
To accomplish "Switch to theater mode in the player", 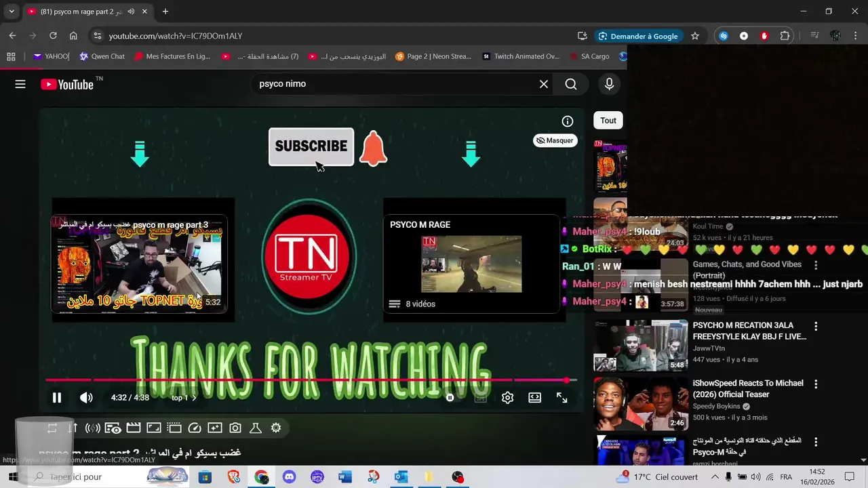I will pyautogui.click(x=535, y=398).
